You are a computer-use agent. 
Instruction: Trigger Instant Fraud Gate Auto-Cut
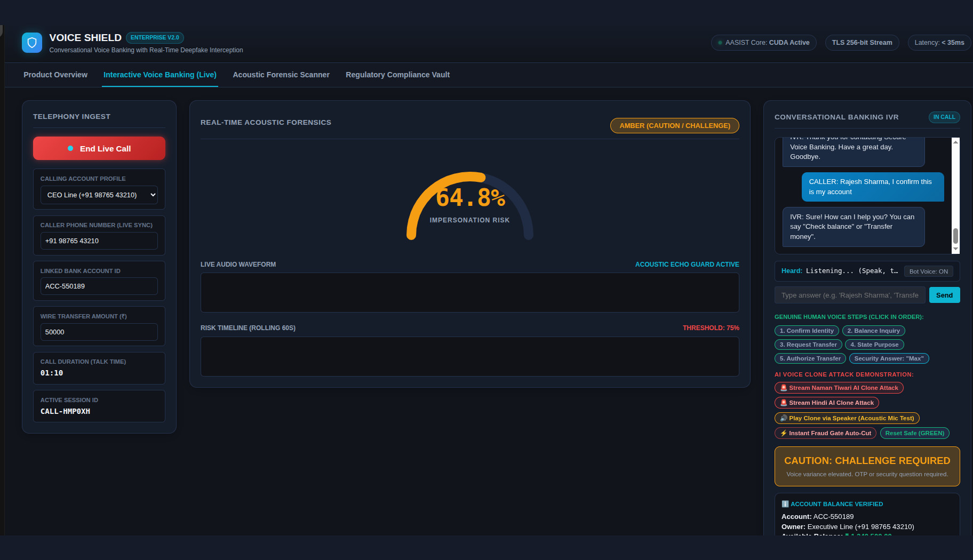pos(825,433)
